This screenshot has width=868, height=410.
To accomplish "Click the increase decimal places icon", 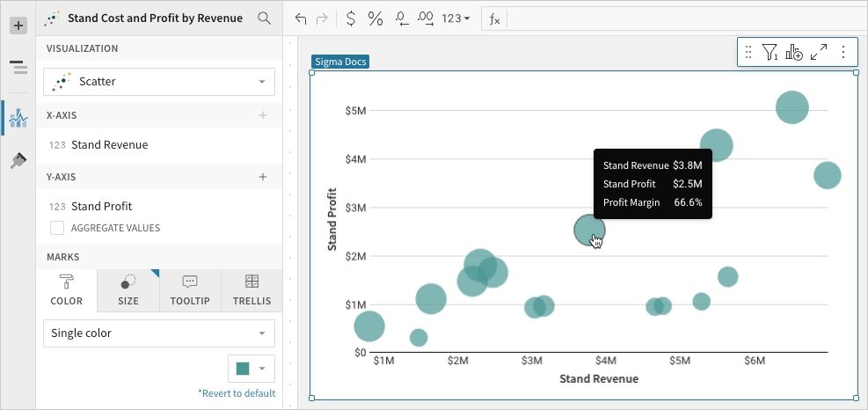I will [426, 18].
